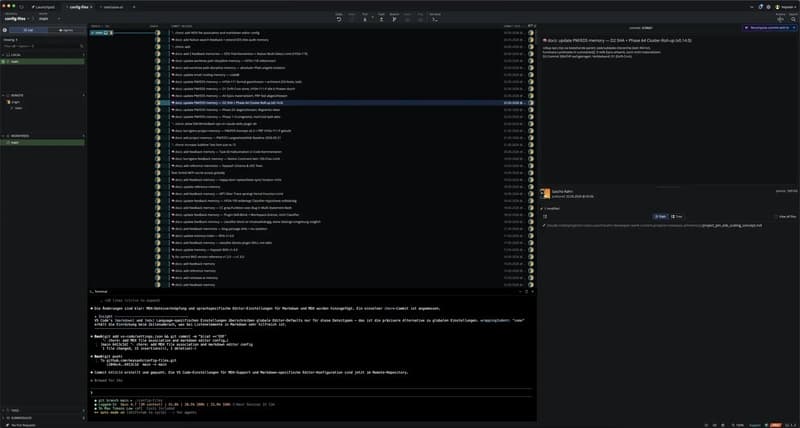800x428 pixels.
Task: Open settings via the top-right gear icon
Action: tap(768, 7)
